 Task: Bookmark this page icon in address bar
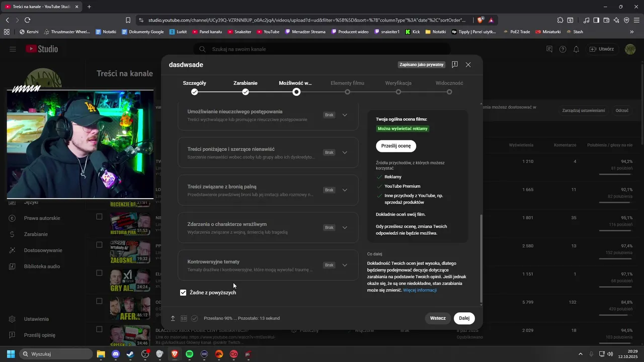coord(128,20)
